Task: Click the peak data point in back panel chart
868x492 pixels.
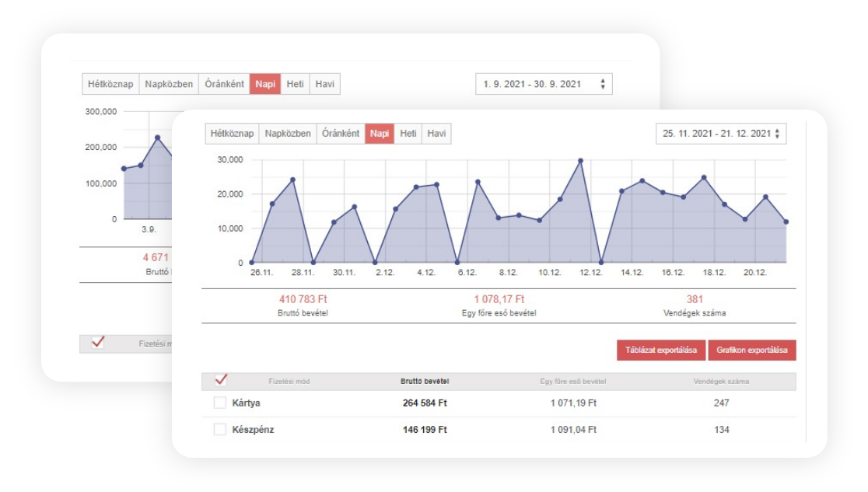Action: click(158, 138)
